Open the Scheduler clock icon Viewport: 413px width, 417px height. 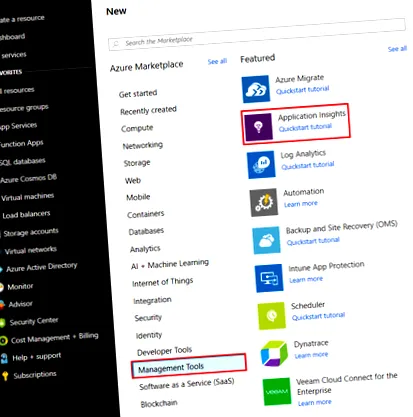point(272,316)
